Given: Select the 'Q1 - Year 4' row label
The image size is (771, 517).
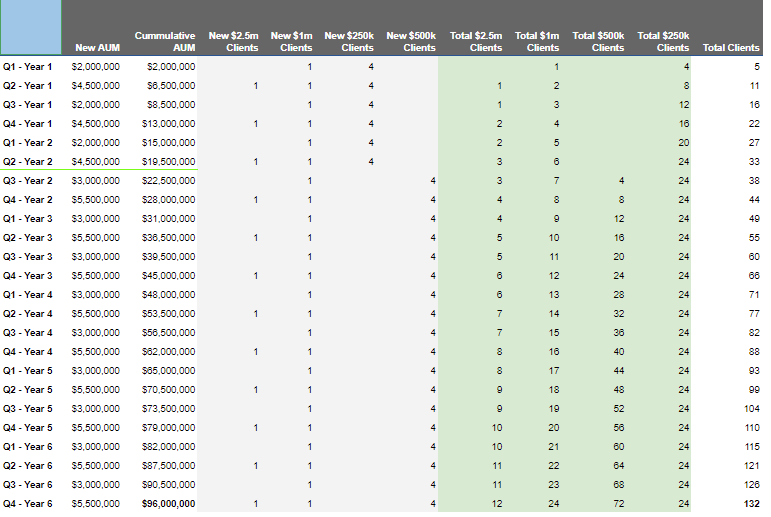Looking at the screenshot, I should click(28, 295).
